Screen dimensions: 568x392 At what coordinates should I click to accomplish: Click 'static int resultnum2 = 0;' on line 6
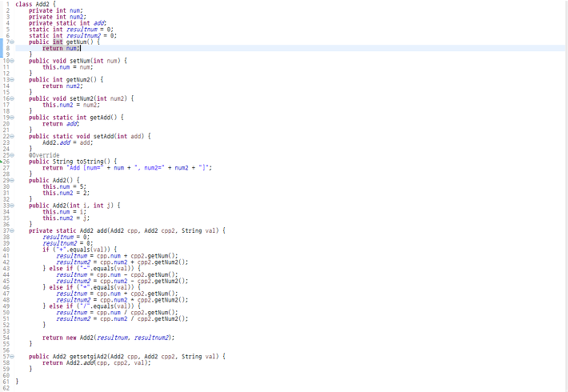click(x=73, y=35)
